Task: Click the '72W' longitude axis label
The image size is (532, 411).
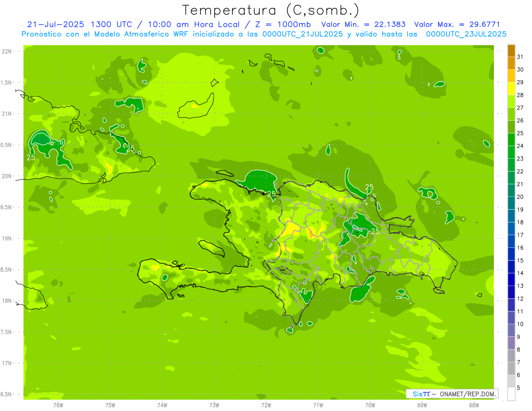Action: (266, 405)
